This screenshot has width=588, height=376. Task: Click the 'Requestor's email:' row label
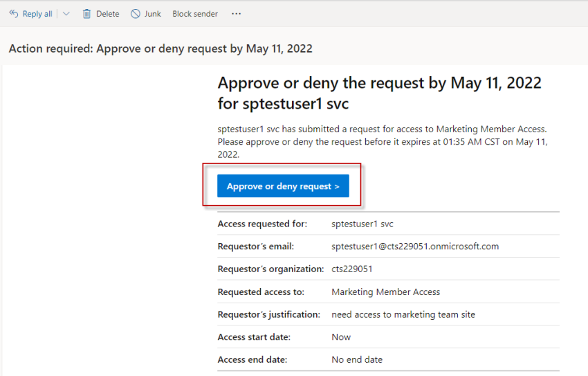click(x=256, y=247)
